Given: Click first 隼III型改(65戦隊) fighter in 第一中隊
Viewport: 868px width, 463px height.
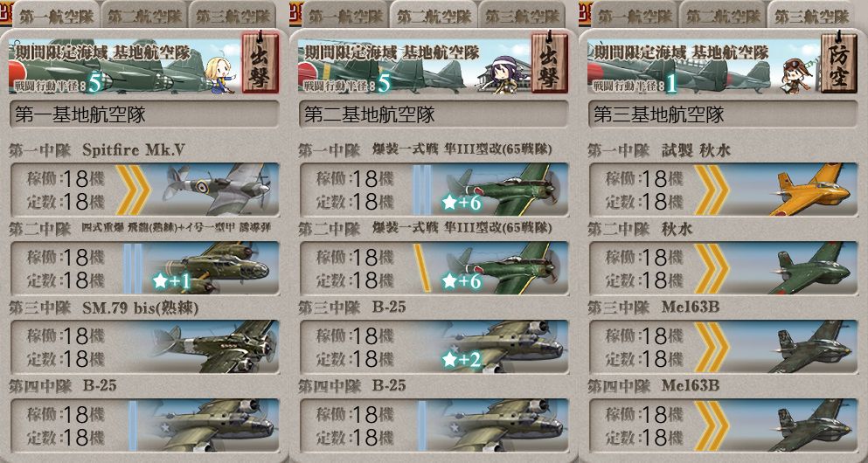Looking at the screenshot, I should pyautogui.click(x=434, y=190).
